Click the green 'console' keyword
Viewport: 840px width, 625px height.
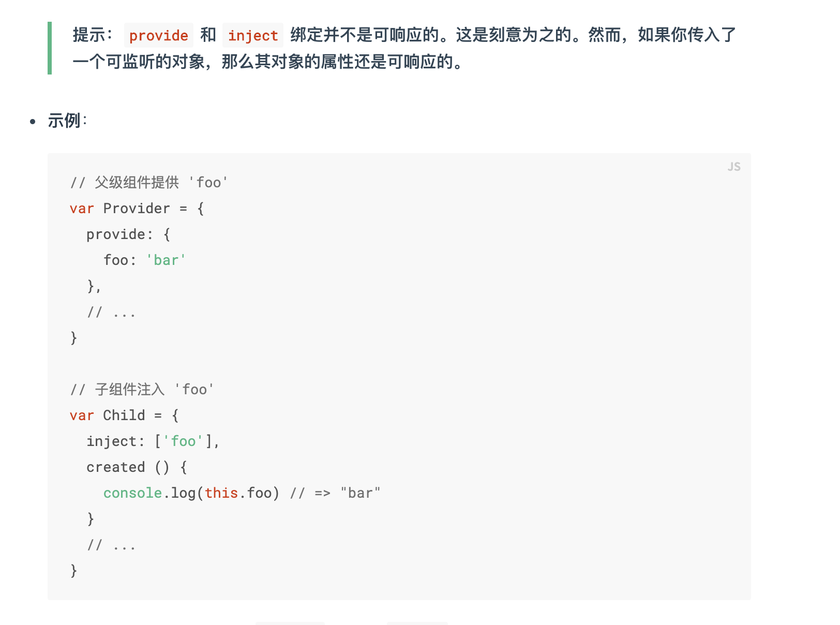(132, 493)
